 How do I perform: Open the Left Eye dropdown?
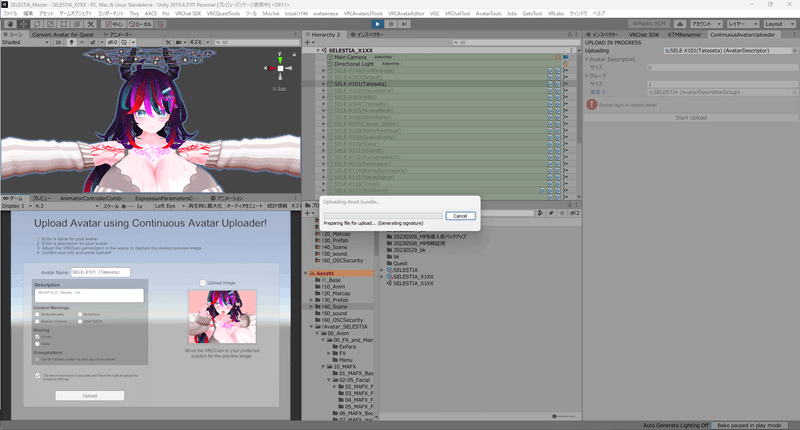(170, 206)
